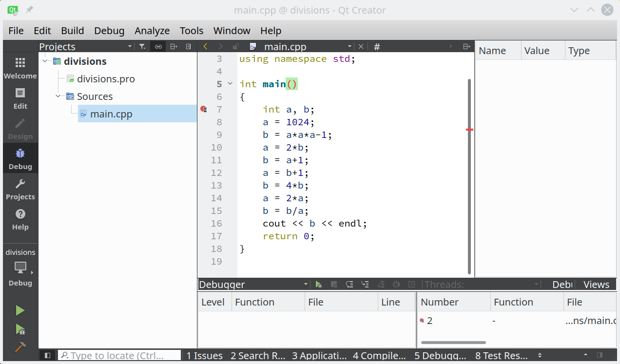This screenshot has width=620, height=364.
Task: Open the output panes selector arrows
Action: (540, 355)
